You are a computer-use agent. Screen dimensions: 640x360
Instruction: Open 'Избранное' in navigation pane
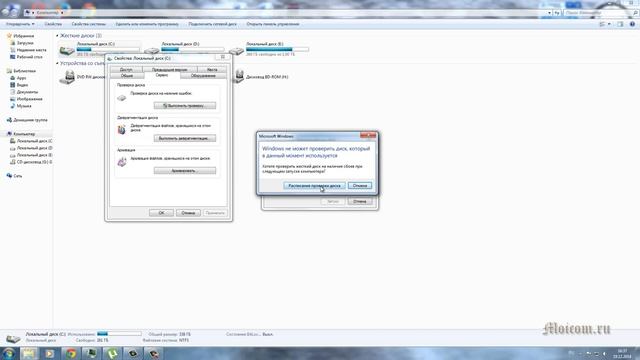coord(23,36)
